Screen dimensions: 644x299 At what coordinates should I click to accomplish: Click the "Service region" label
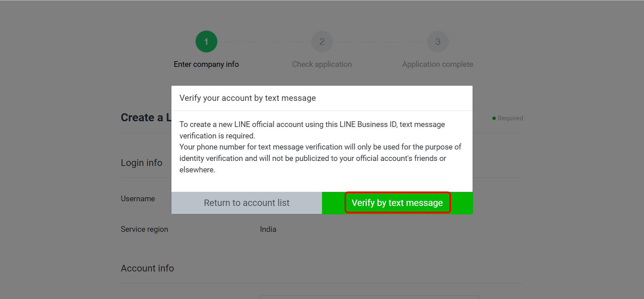coord(144,229)
